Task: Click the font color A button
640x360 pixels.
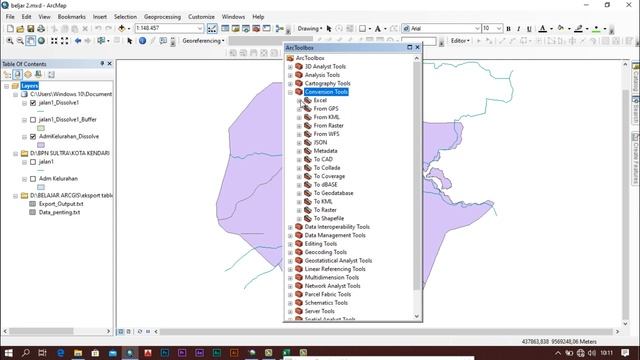Action: click(x=542, y=29)
